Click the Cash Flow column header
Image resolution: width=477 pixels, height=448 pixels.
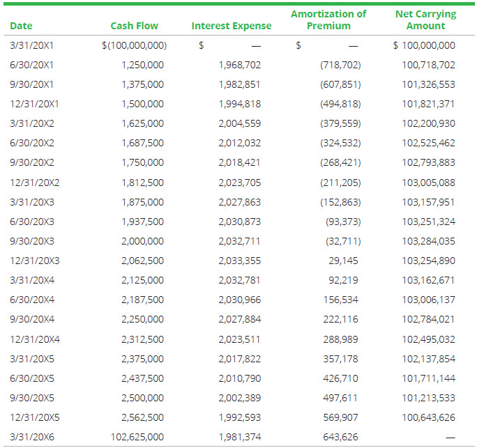[x=134, y=26]
